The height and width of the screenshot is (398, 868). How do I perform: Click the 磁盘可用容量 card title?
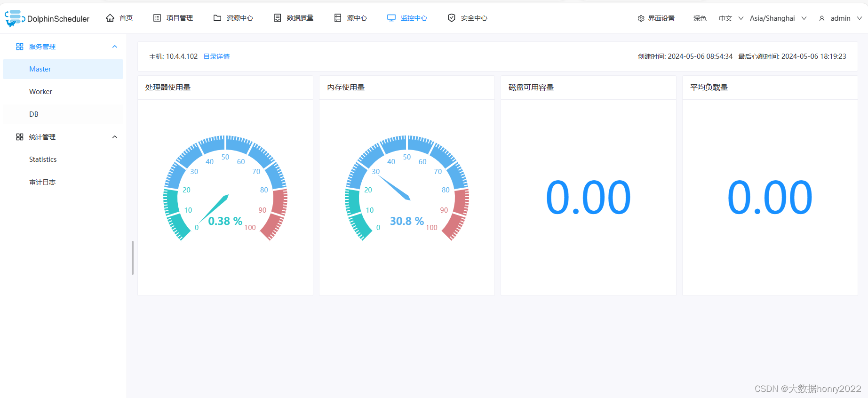(531, 88)
